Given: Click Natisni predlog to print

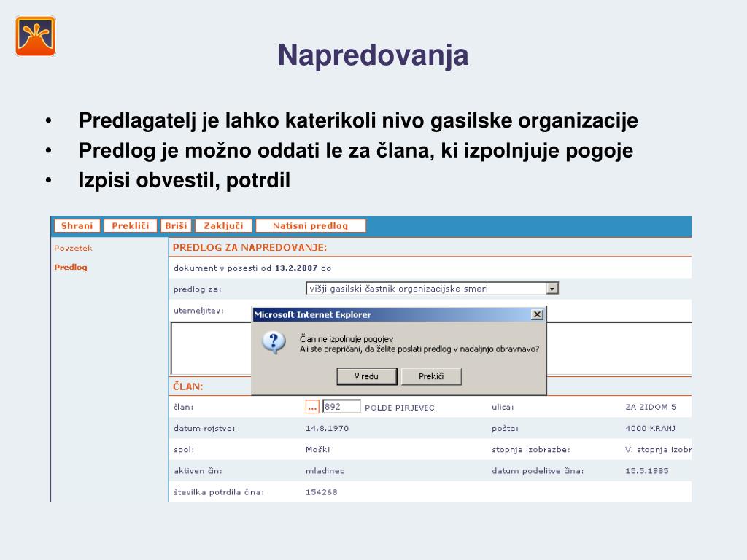Looking at the screenshot, I should [x=311, y=226].
